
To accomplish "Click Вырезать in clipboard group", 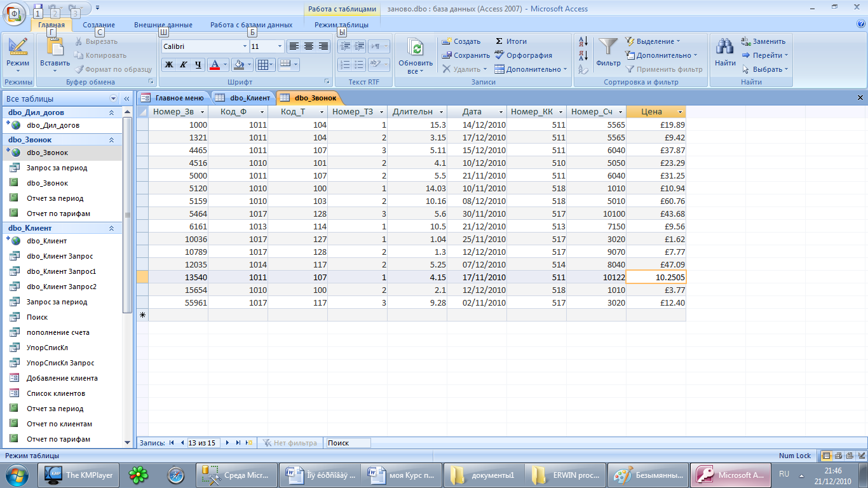I will (97, 41).
